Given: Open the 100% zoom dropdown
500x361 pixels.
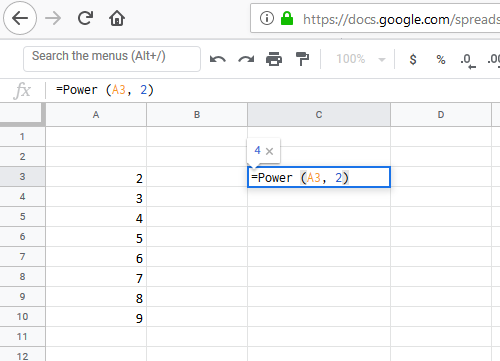Looking at the screenshot, I should coord(361,59).
